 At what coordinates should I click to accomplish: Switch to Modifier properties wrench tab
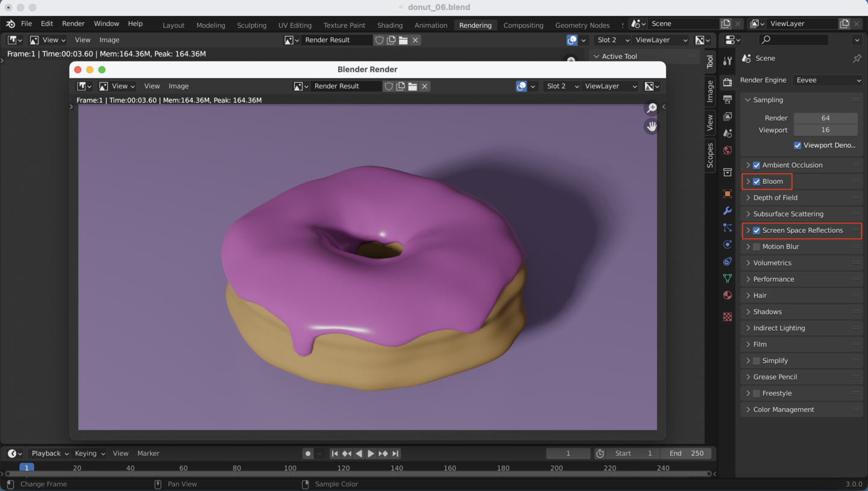tap(728, 211)
